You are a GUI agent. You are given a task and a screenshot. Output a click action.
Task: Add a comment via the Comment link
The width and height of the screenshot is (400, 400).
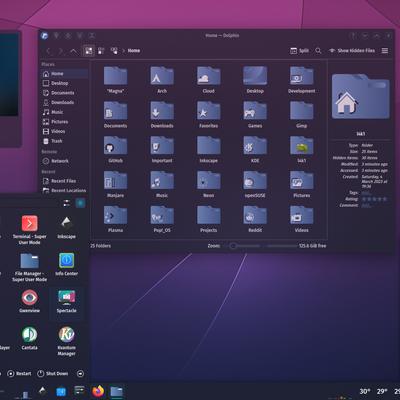pos(366,205)
